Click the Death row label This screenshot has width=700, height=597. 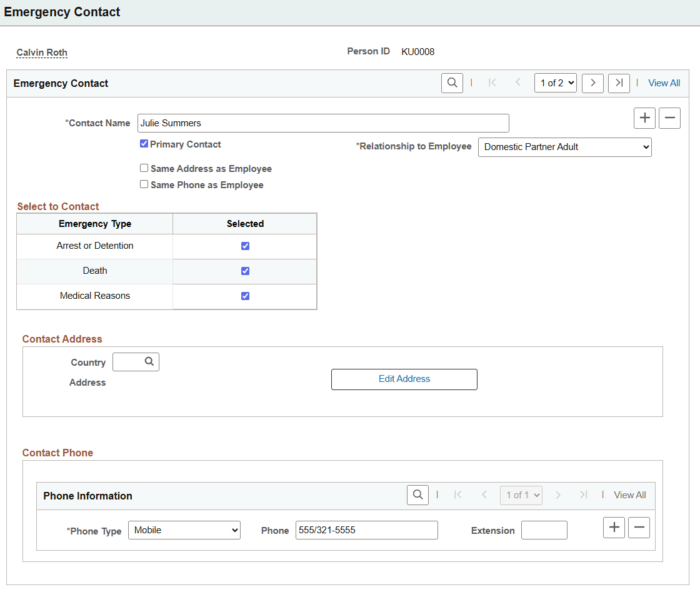click(x=94, y=271)
